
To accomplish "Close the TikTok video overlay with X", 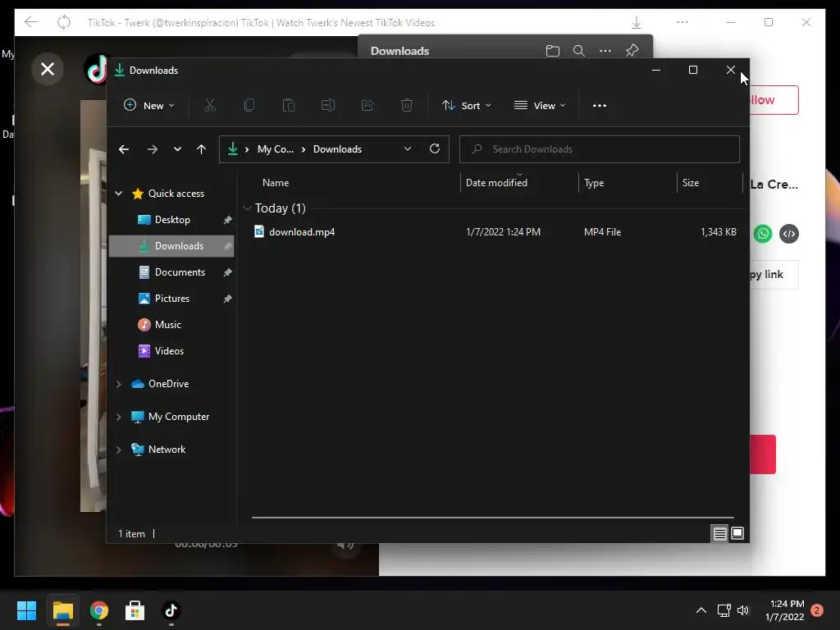I will coord(48,69).
